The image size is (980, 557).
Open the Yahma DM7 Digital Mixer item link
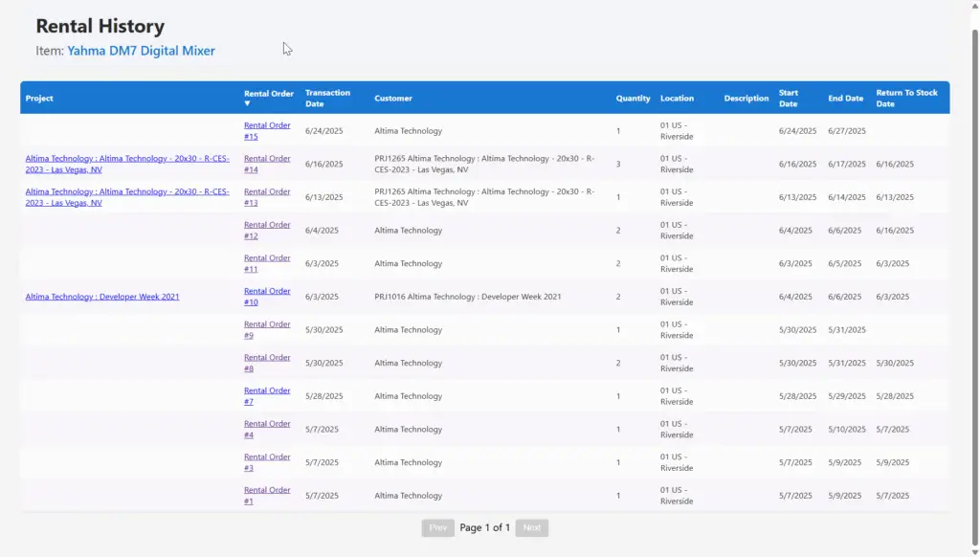coord(141,51)
